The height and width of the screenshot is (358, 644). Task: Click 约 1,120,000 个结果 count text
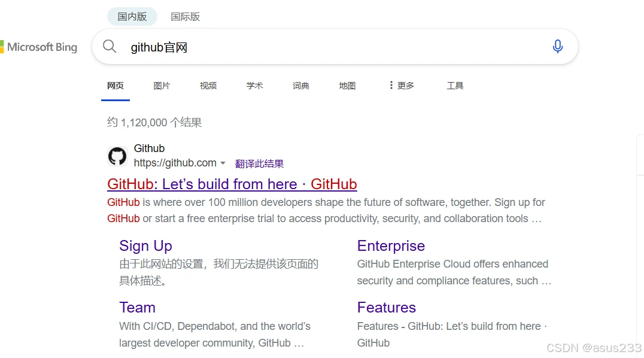click(x=154, y=123)
